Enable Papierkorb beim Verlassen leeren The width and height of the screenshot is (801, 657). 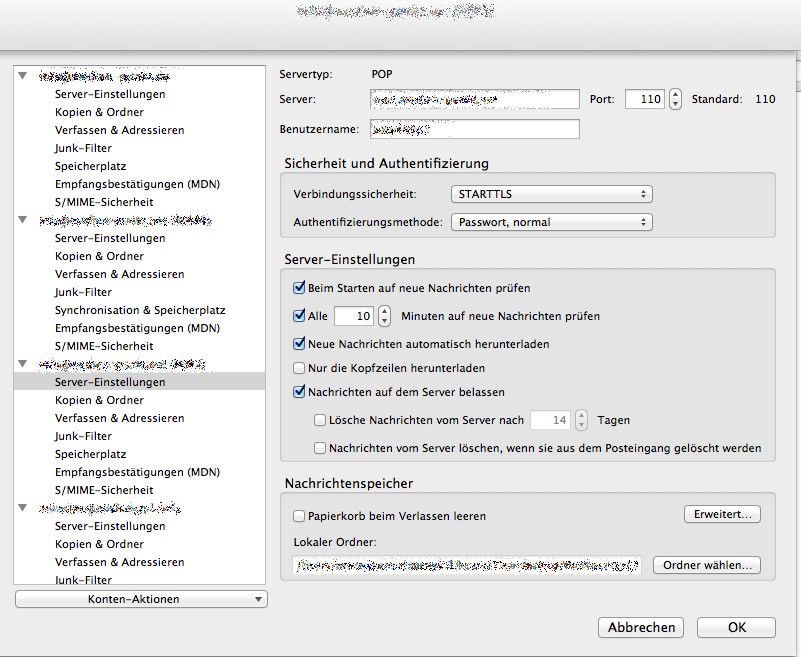[299, 517]
